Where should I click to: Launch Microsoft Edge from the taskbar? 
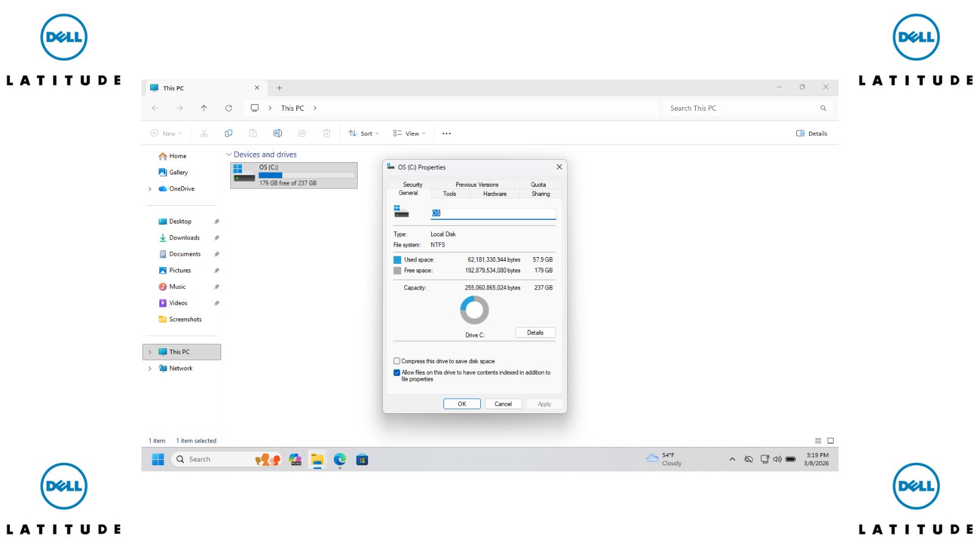(340, 459)
